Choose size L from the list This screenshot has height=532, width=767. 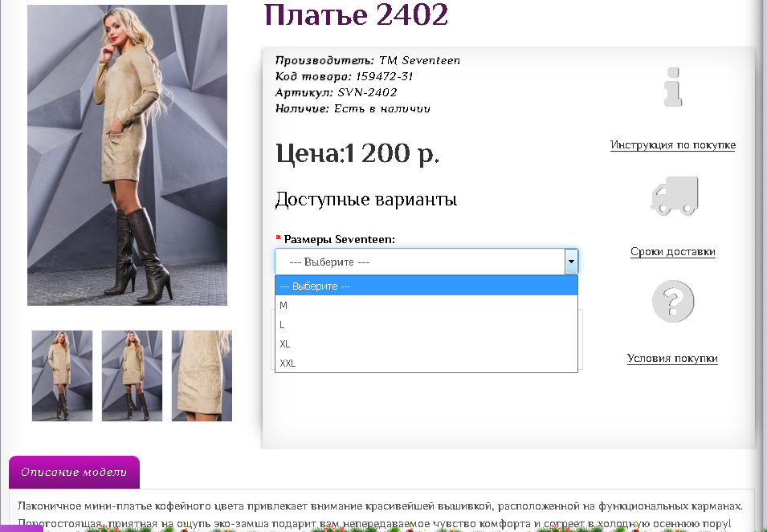(x=426, y=324)
